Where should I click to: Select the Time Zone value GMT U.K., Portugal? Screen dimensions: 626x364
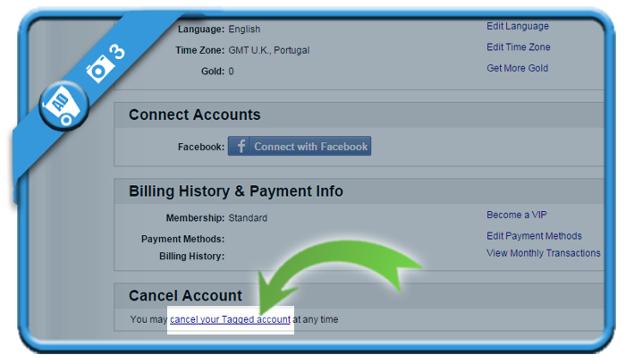[269, 50]
